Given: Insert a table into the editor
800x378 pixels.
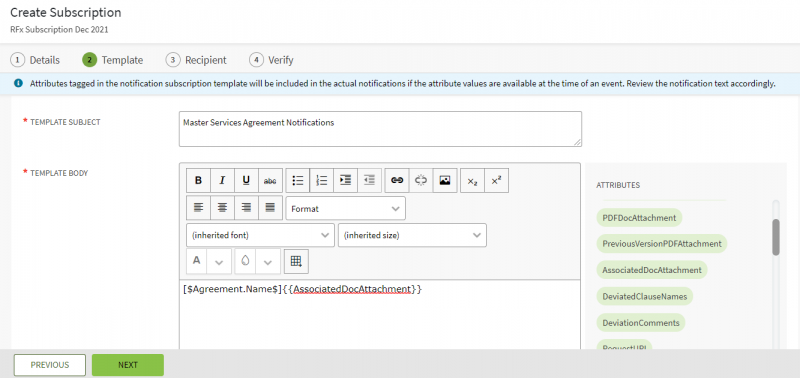Looking at the screenshot, I should point(296,261).
